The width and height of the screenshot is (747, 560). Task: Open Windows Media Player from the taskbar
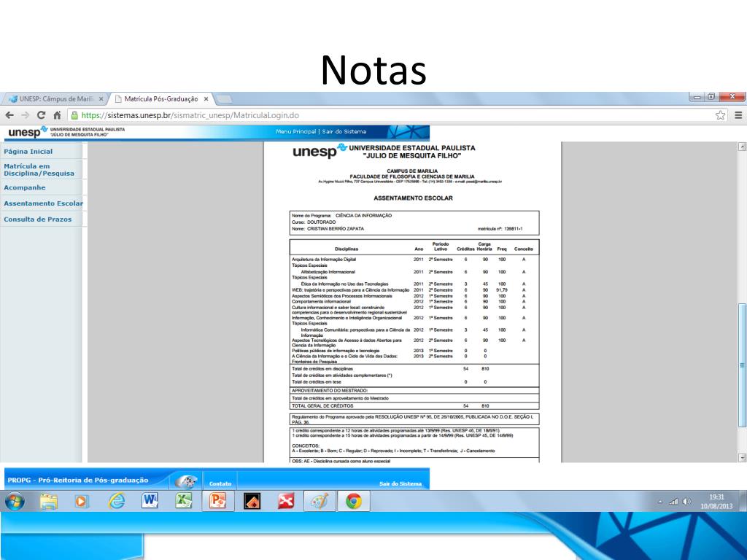pos(82,502)
